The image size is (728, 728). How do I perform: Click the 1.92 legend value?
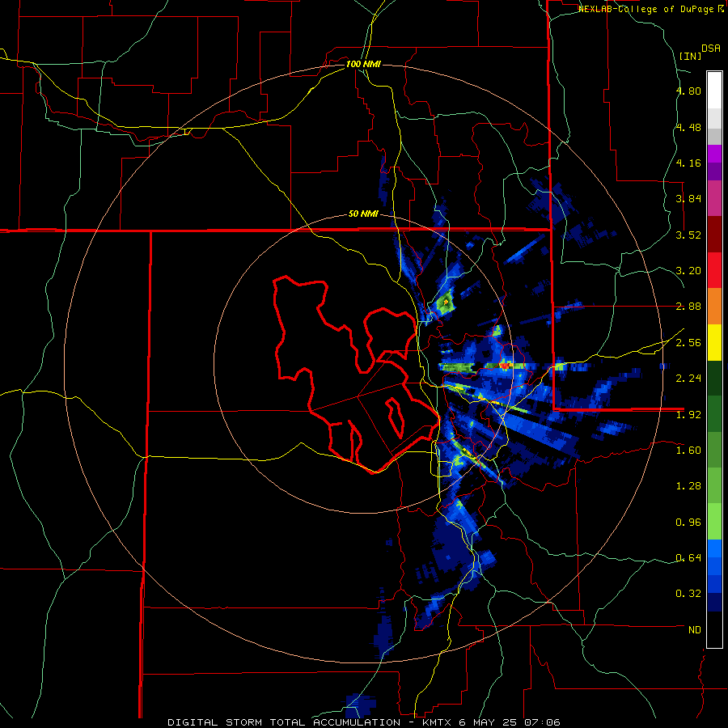688,415
